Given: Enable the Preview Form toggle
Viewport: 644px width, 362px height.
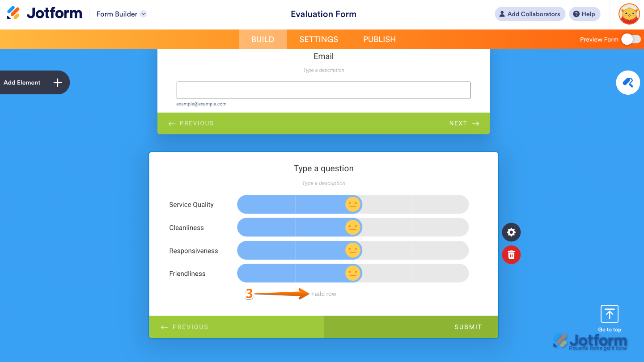Looking at the screenshot, I should click(631, 39).
